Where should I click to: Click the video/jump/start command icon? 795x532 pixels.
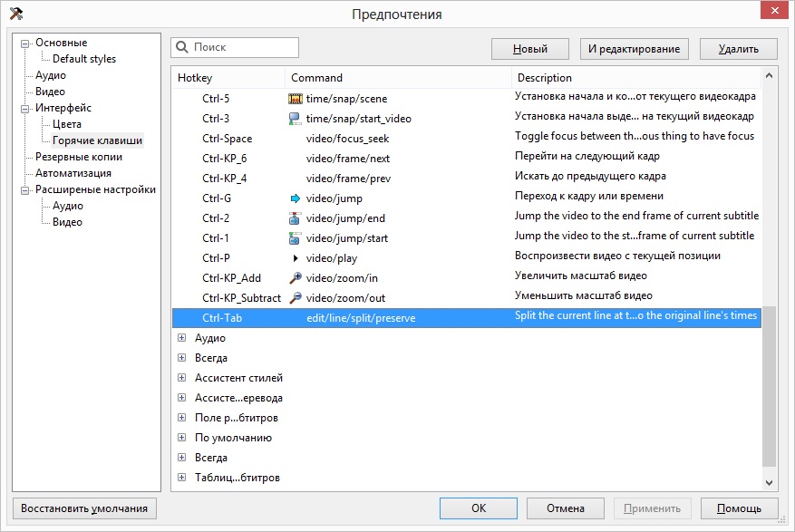[295, 237]
